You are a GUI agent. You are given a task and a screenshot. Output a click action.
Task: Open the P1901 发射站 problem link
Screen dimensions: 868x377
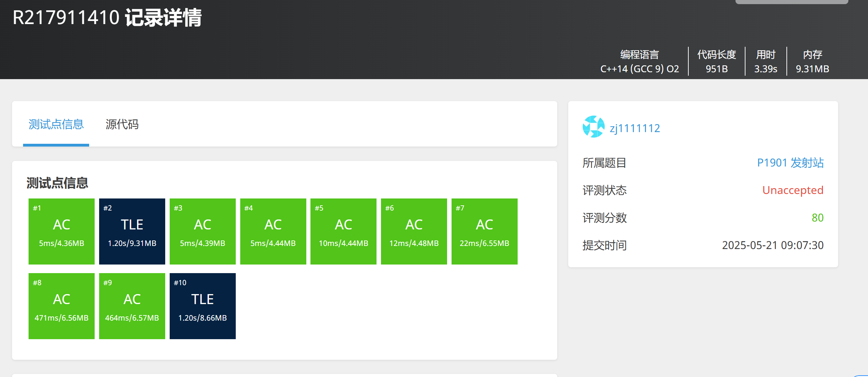coord(790,163)
